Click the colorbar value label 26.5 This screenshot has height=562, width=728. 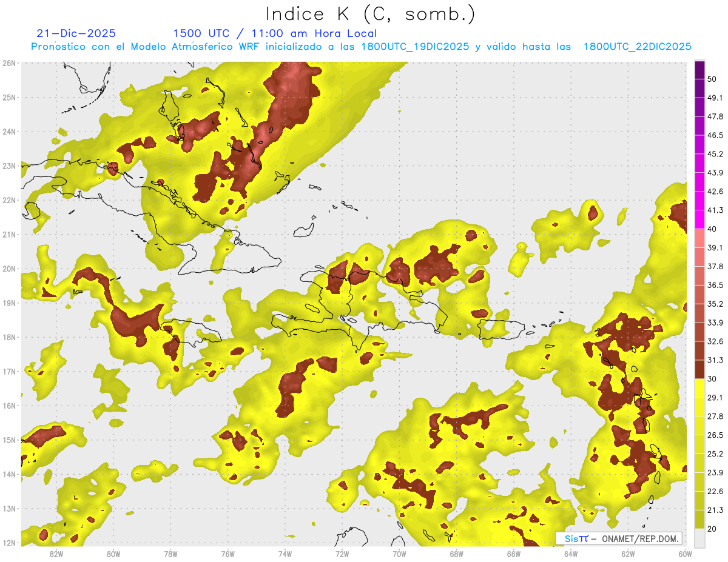[715, 435]
